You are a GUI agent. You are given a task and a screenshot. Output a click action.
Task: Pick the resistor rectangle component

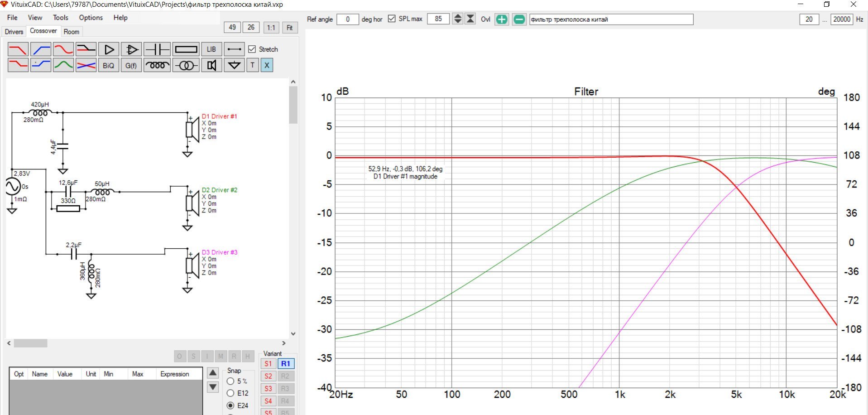tap(186, 49)
